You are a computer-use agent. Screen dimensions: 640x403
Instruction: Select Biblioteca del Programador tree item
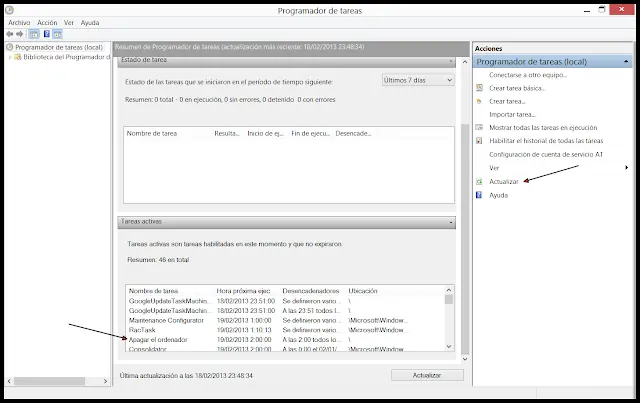click(67, 57)
